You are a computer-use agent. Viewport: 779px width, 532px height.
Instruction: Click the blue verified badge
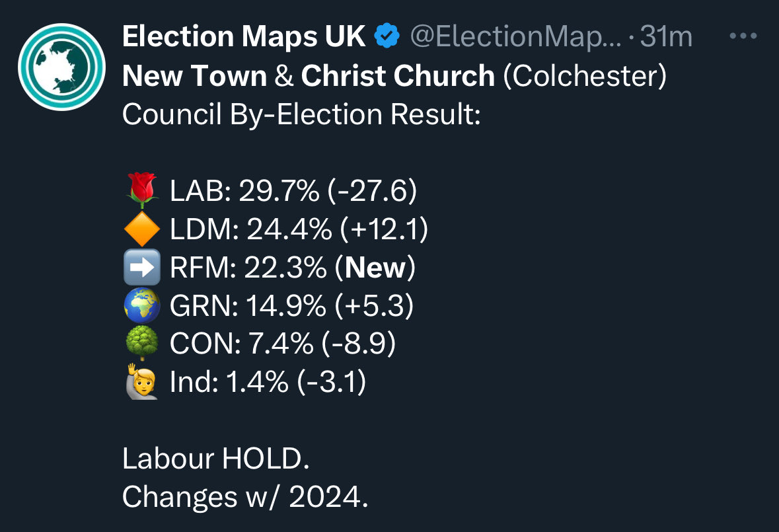[x=387, y=36]
